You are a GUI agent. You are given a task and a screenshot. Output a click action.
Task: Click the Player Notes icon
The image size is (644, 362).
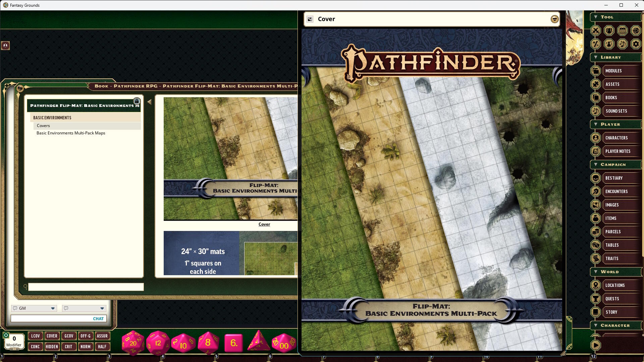[596, 151]
